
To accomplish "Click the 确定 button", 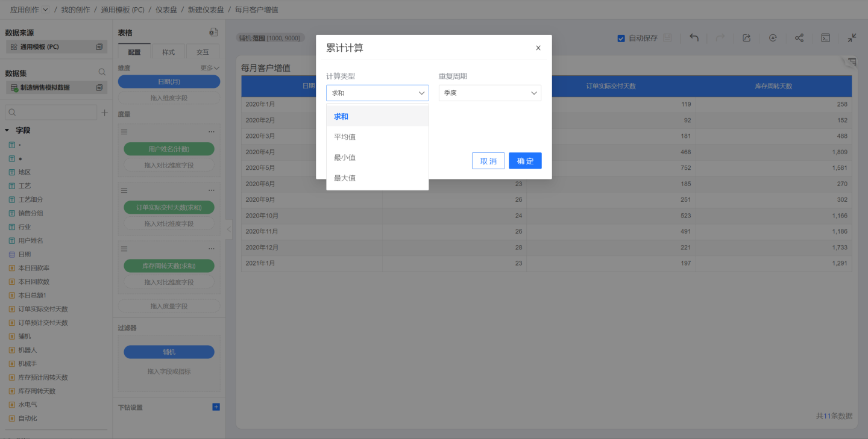I will click(x=525, y=161).
